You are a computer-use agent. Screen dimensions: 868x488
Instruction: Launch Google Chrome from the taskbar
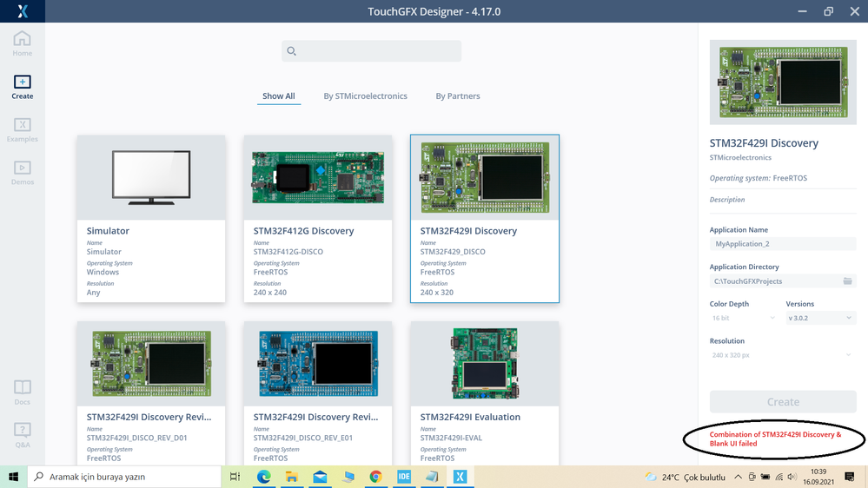coord(376,477)
